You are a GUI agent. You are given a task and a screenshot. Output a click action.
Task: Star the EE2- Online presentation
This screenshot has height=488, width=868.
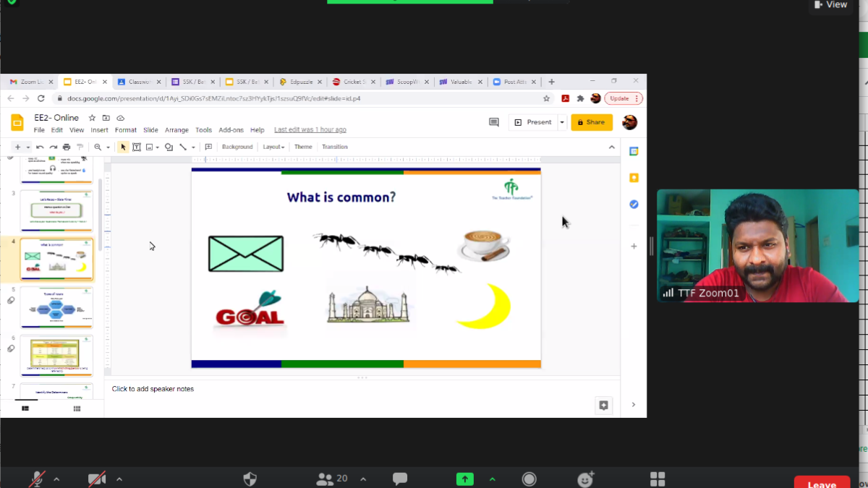point(92,118)
